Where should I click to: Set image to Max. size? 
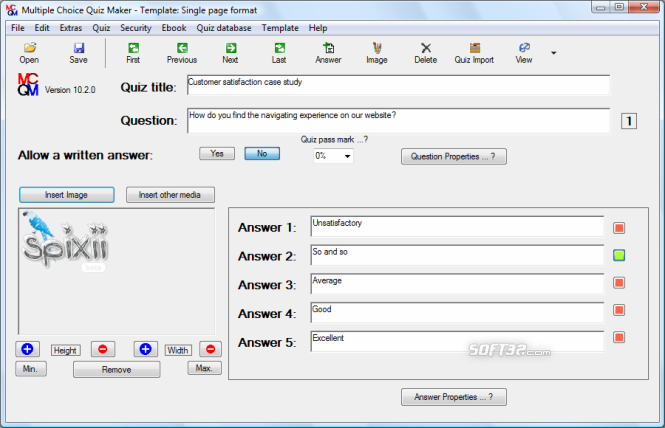[204, 368]
